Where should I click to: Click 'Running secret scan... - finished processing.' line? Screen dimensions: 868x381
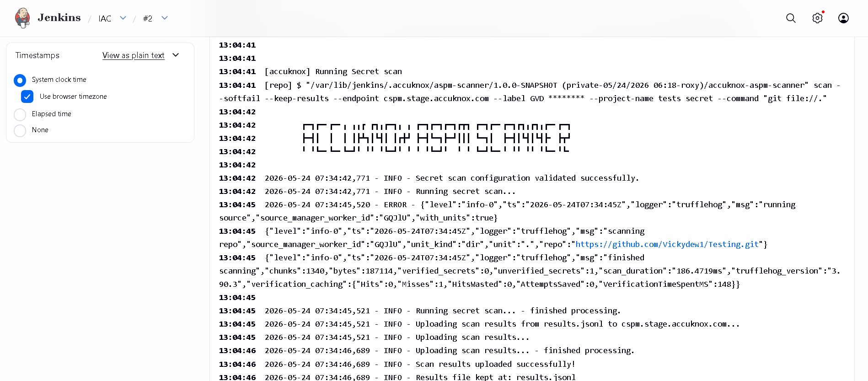518,311
